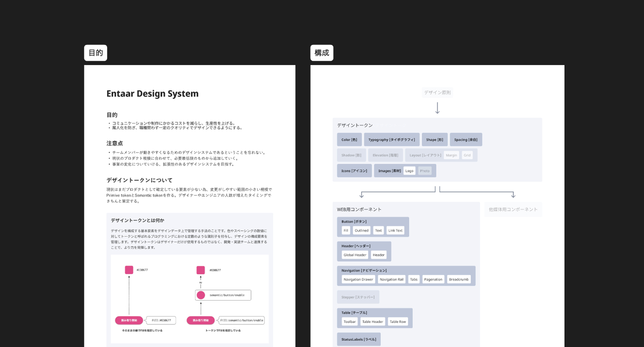Click the Table Header chip
Screen dimensions: 644x347
(372, 322)
